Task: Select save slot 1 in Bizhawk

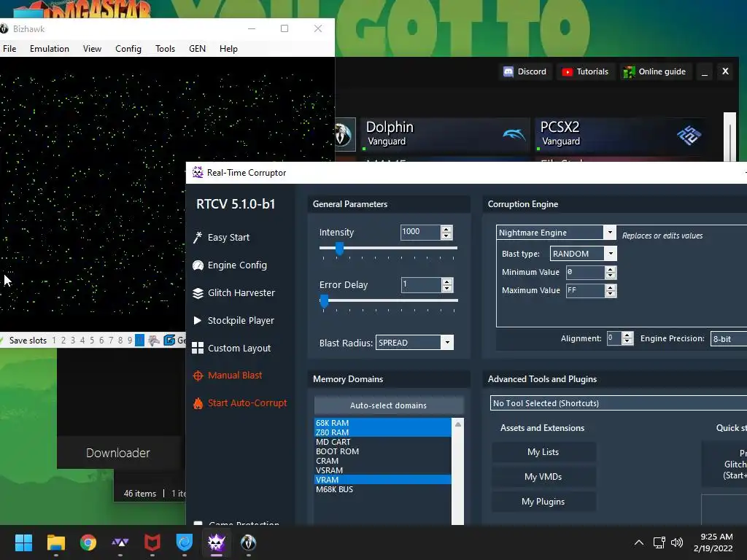Action: click(x=54, y=341)
